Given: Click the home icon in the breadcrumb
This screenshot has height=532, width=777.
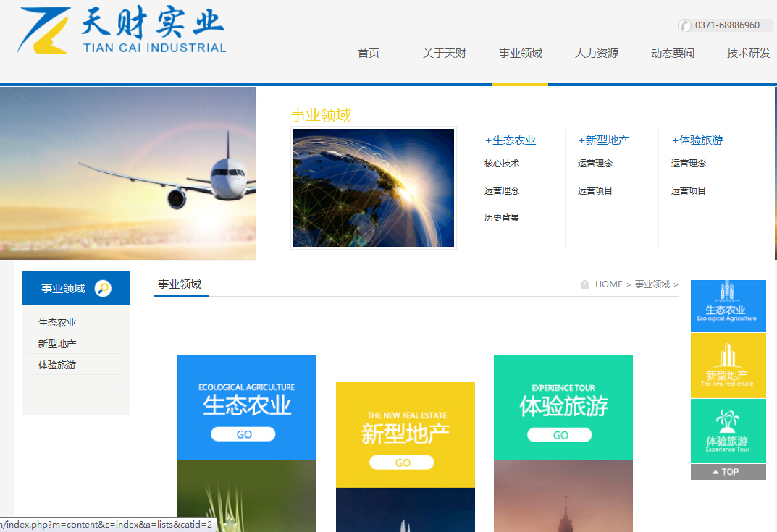Looking at the screenshot, I should pos(584,284).
